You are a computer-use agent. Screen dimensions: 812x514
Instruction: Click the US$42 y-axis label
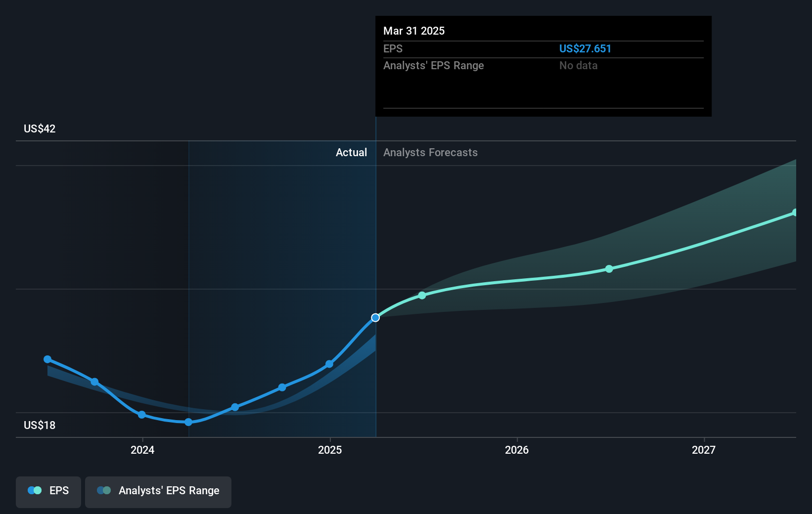coord(40,128)
